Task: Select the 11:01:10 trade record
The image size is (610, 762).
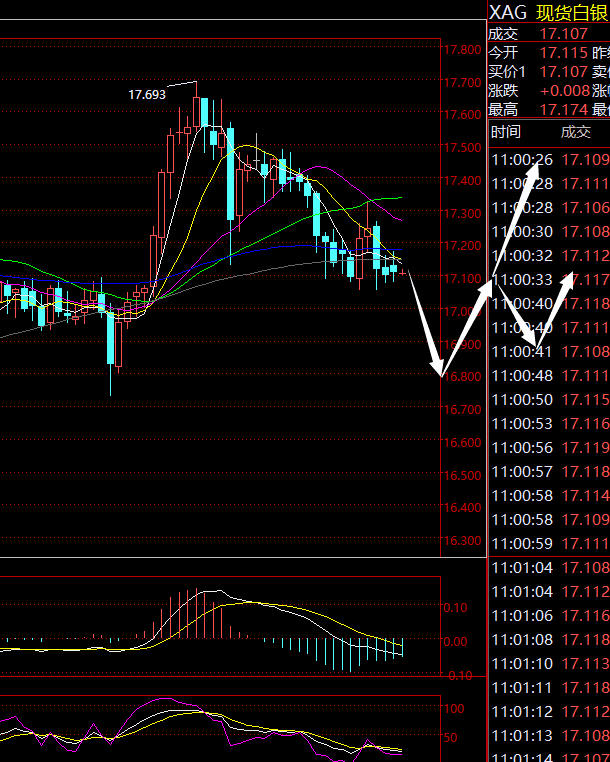Action: [x=548, y=664]
